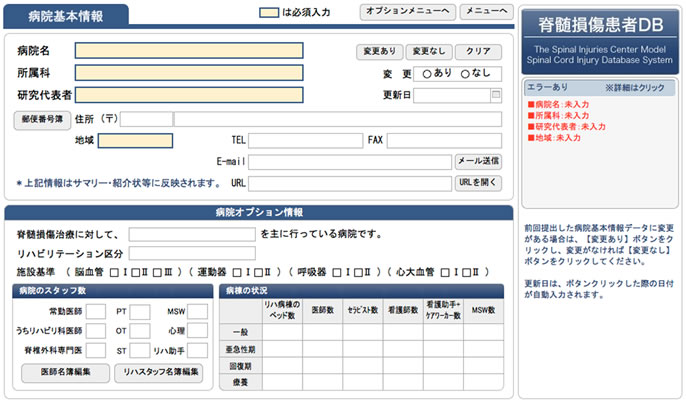The height and width of the screenshot is (402, 686).
Task: Open the 郵便番号簿 postal code lookup
Action: click(40, 119)
